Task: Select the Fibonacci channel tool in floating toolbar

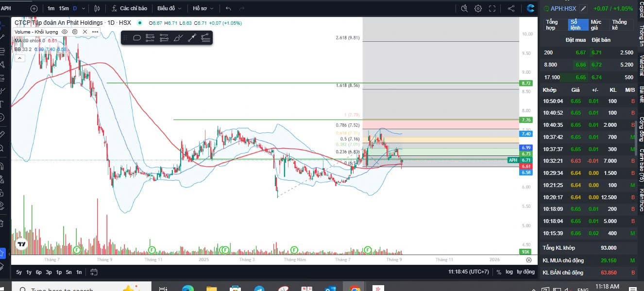Action: pos(206,37)
